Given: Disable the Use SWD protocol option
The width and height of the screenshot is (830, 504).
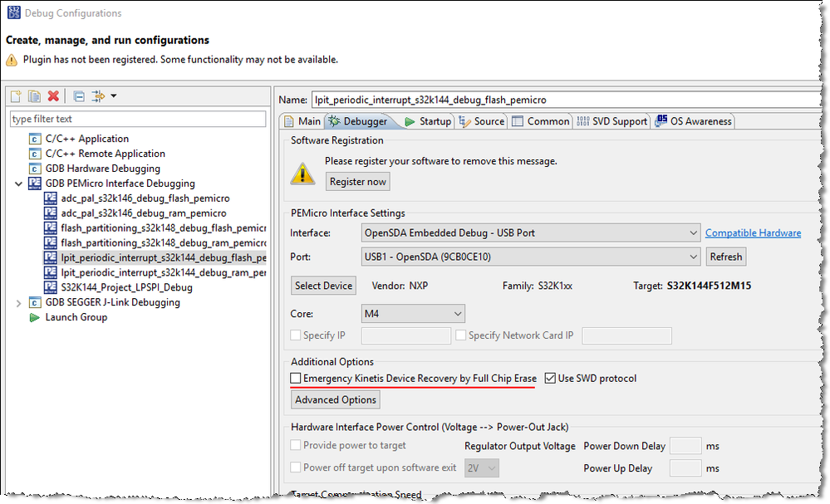Looking at the screenshot, I should tap(550, 378).
